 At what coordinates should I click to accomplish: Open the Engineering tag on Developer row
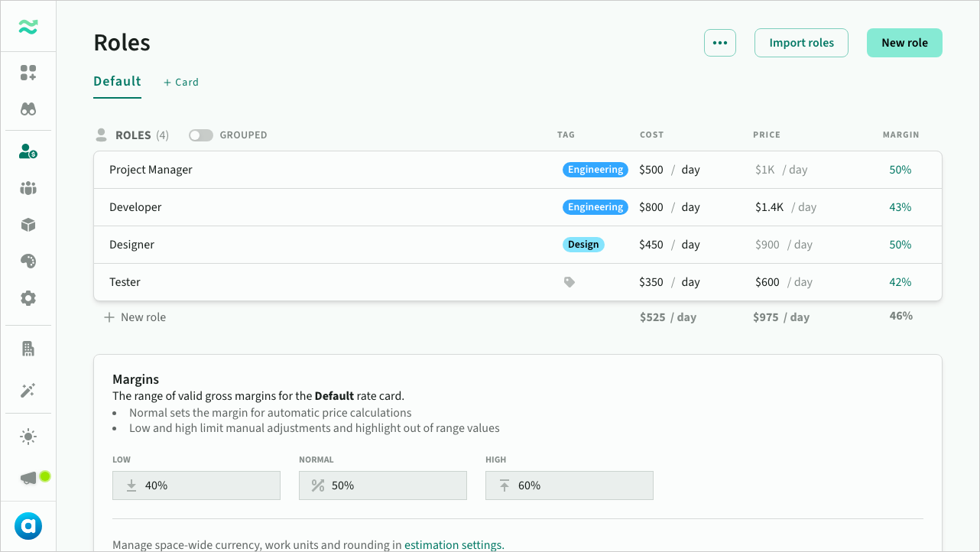tap(595, 207)
